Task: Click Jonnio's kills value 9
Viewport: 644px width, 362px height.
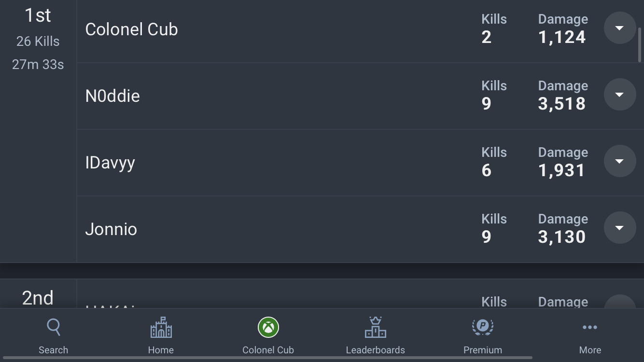Action: (x=486, y=237)
